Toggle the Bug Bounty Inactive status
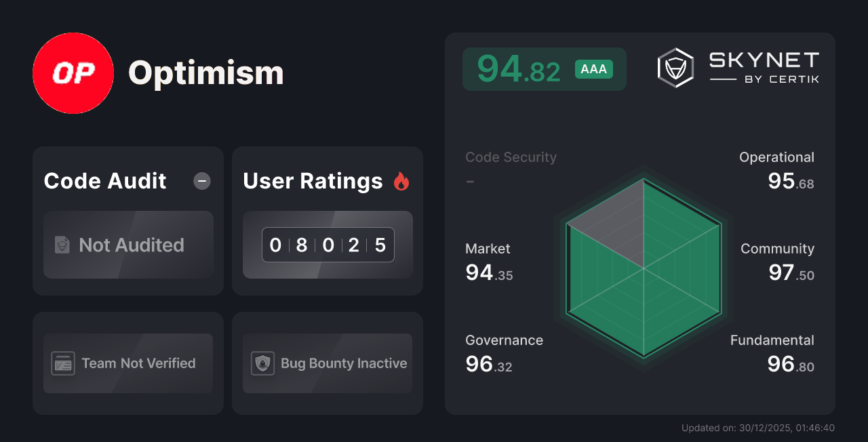The width and height of the screenshot is (868, 442). tap(327, 363)
